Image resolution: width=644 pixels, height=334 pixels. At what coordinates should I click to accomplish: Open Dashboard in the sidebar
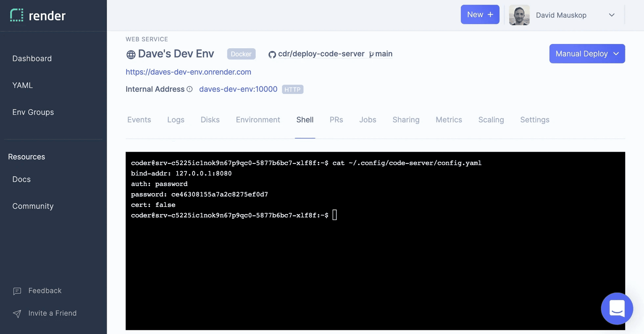tap(32, 58)
